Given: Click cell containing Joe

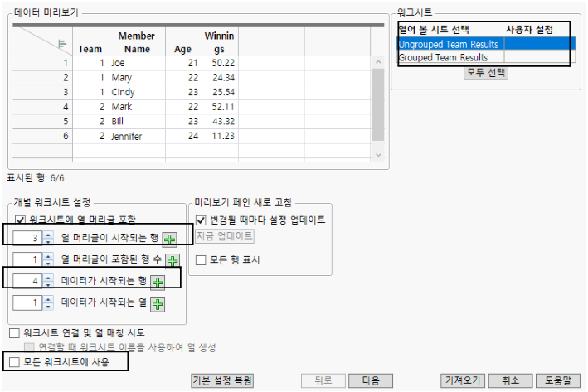Looking at the screenshot, I should pyautogui.click(x=137, y=63).
